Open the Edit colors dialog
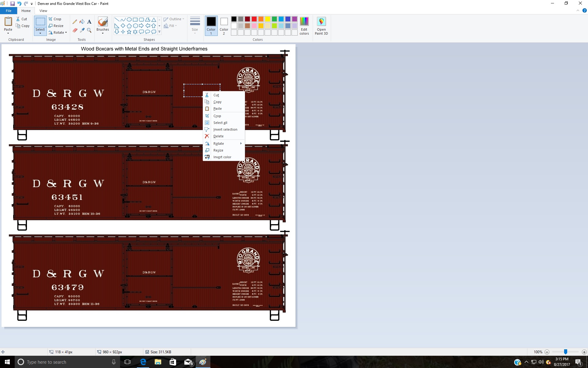The width and height of the screenshot is (588, 368). (304, 26)
